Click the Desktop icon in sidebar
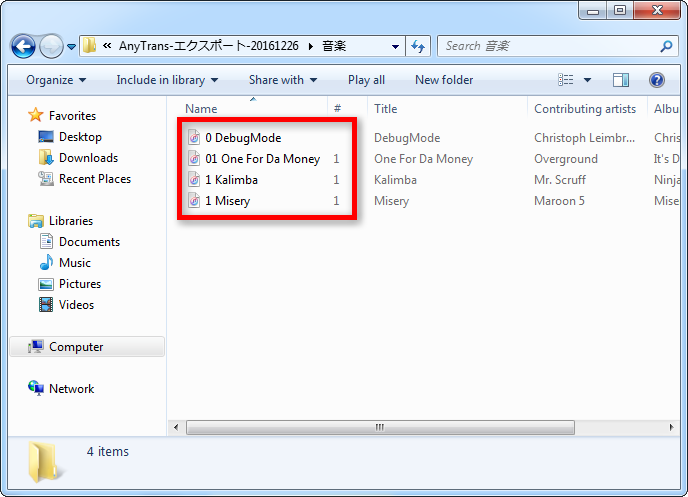Image resolution: width=688 pixels, height=497 pixels. tap(46, 137)
